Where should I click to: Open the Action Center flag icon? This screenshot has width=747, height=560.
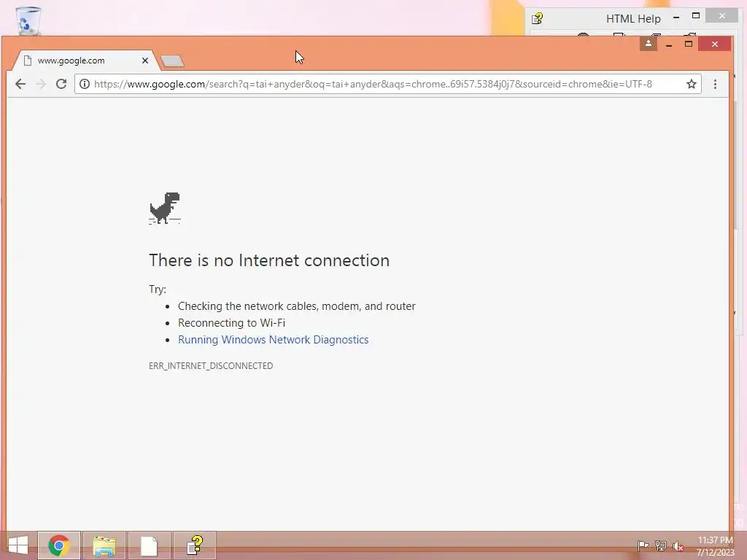pyautogui.click(x=643, y=545)
